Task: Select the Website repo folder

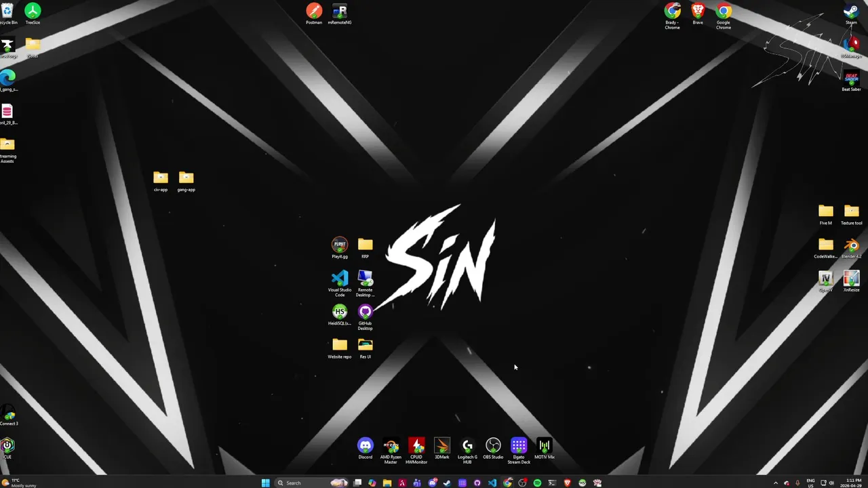Action: [x=340, y=348]
